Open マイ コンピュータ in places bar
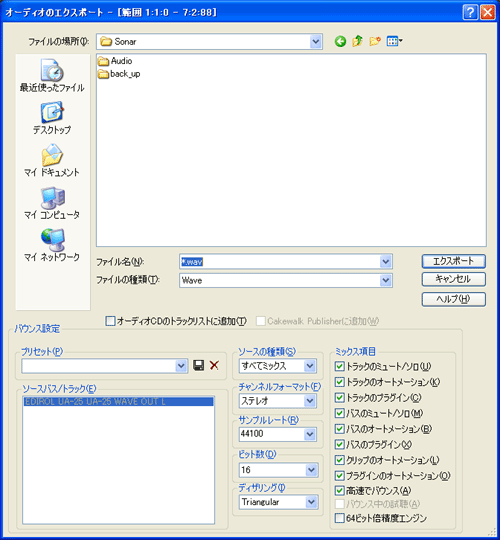The width and height of the screenshot is (500, 540). pos(52,203)
